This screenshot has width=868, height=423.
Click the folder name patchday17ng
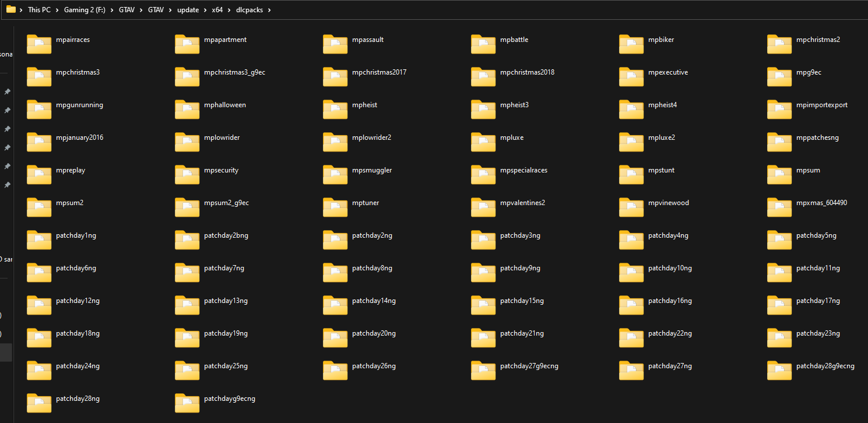(818, 301)
